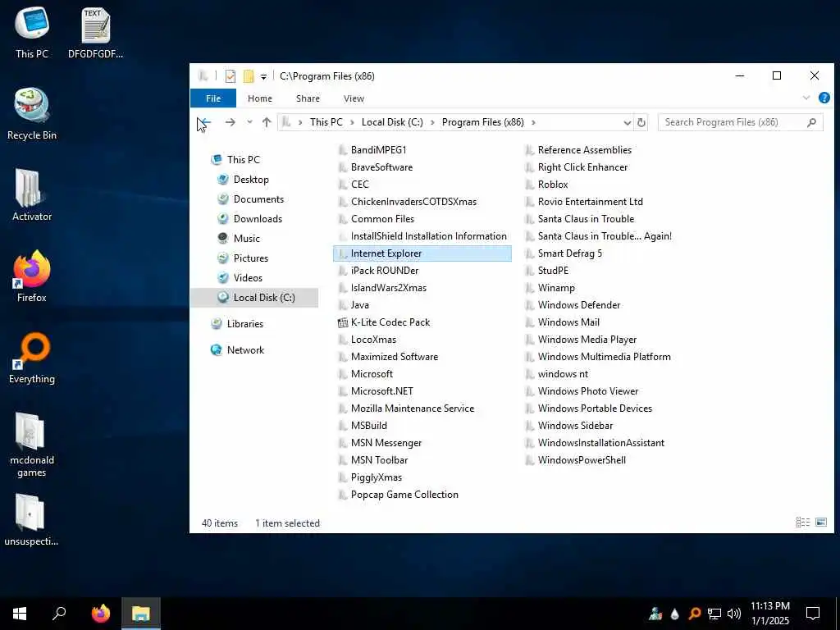Select Music in navigation pane
The width and height of the screenshot is (840, 630).
(239, 239)
